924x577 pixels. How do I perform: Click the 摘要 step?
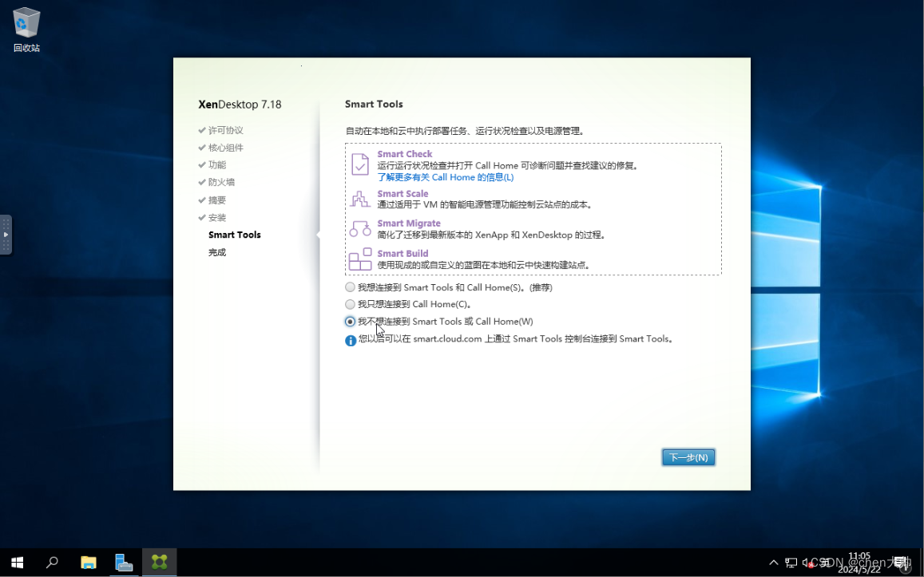tap(217, 200)
